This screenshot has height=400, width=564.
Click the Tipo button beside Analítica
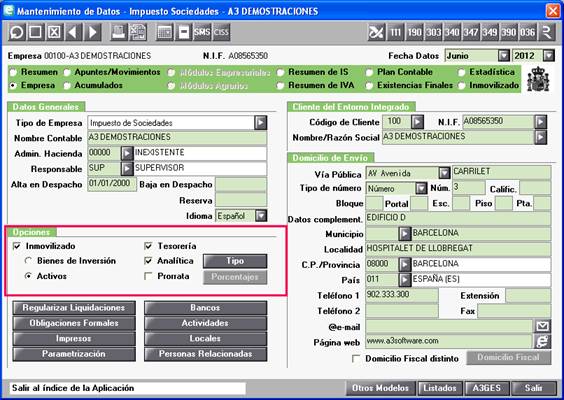235,261
